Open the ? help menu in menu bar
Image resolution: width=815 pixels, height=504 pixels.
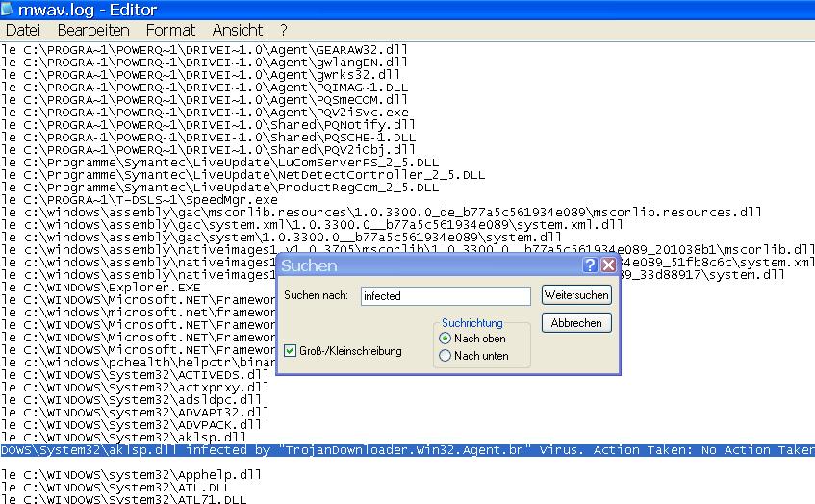pos(284,31)
